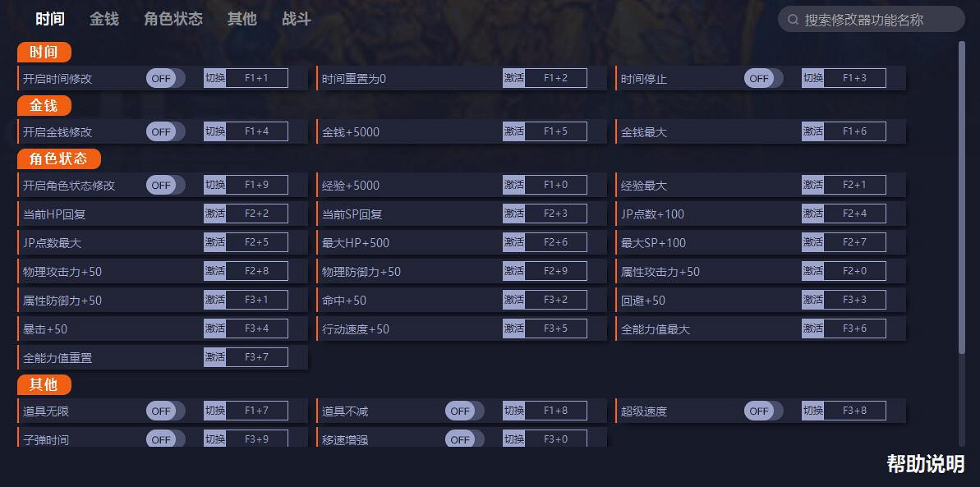This screenshot has height=487, width=980.
Task: Click 激活 next to 当前HP回复
Action: (x=215, y=214)
